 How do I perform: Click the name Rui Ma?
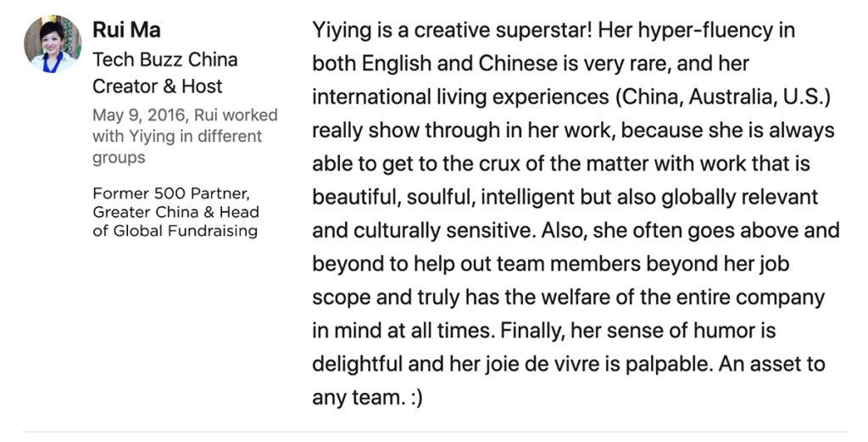127,30
